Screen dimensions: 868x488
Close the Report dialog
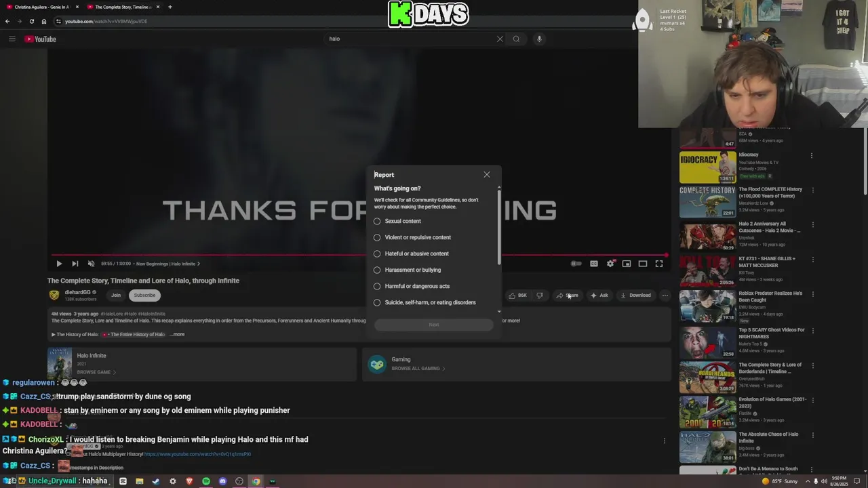[x=486, y=175]
